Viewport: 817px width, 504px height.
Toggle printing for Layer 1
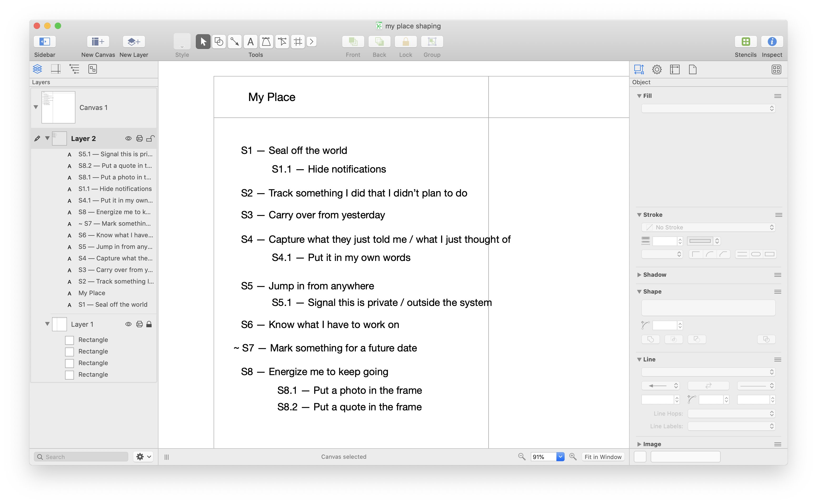140,324
